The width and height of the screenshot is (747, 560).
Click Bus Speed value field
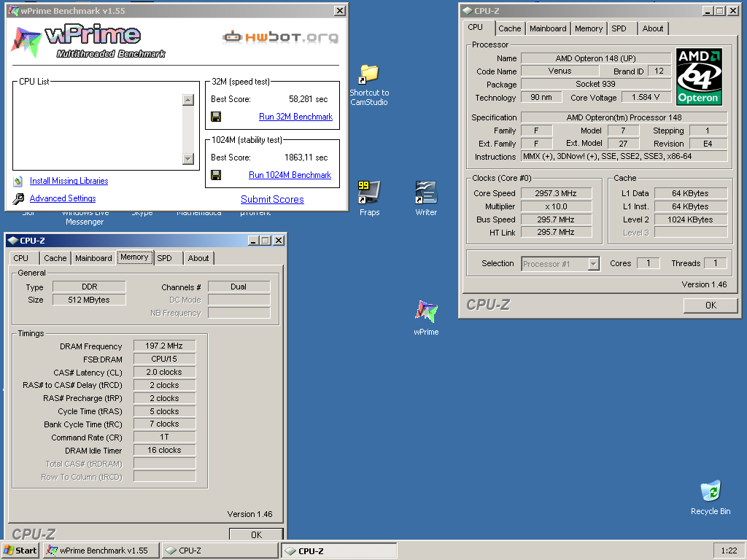[x=556, y=219]
